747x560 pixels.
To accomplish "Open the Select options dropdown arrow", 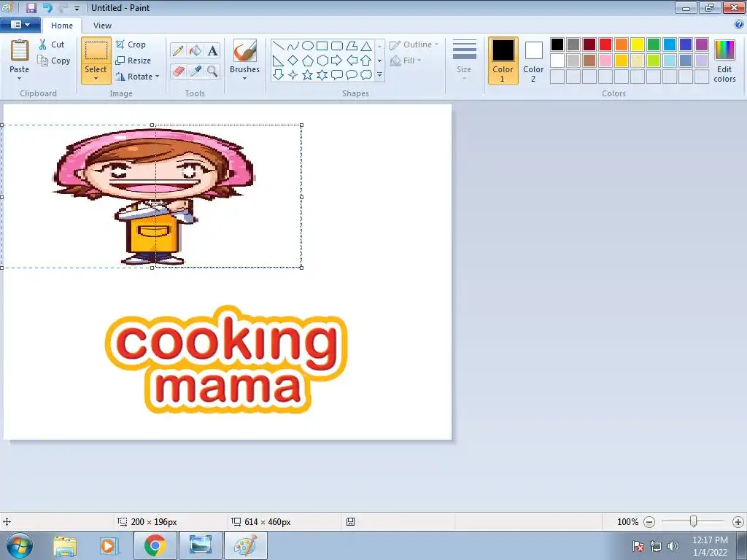I will coord(96,79).
